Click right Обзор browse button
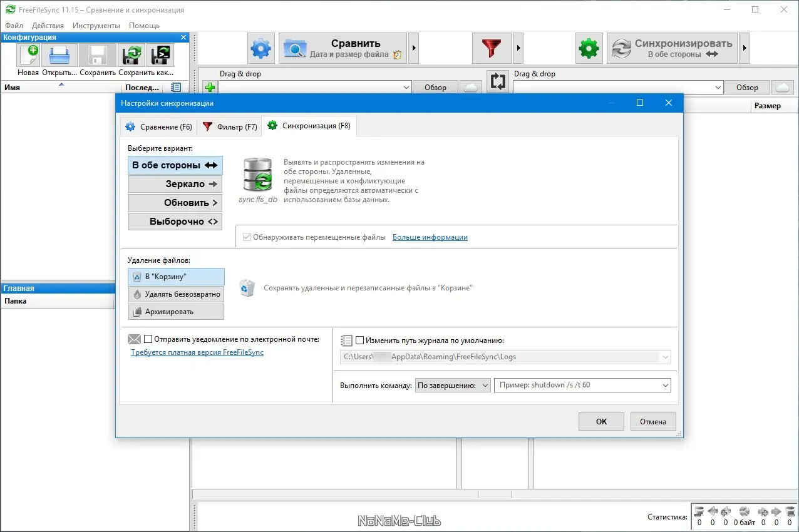Screen dimensions: 799x532 pyautogui.click(x=747, y=88)
